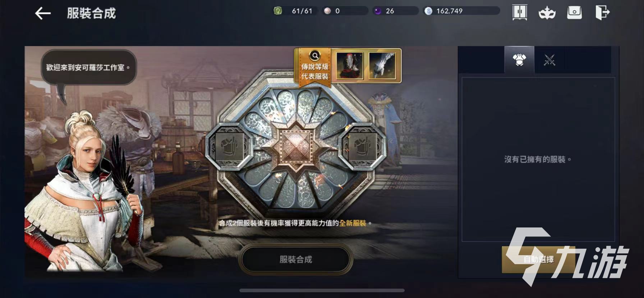Go back with the arrow icon
Screen dimensions: 644x298
(x=43, y=14)
